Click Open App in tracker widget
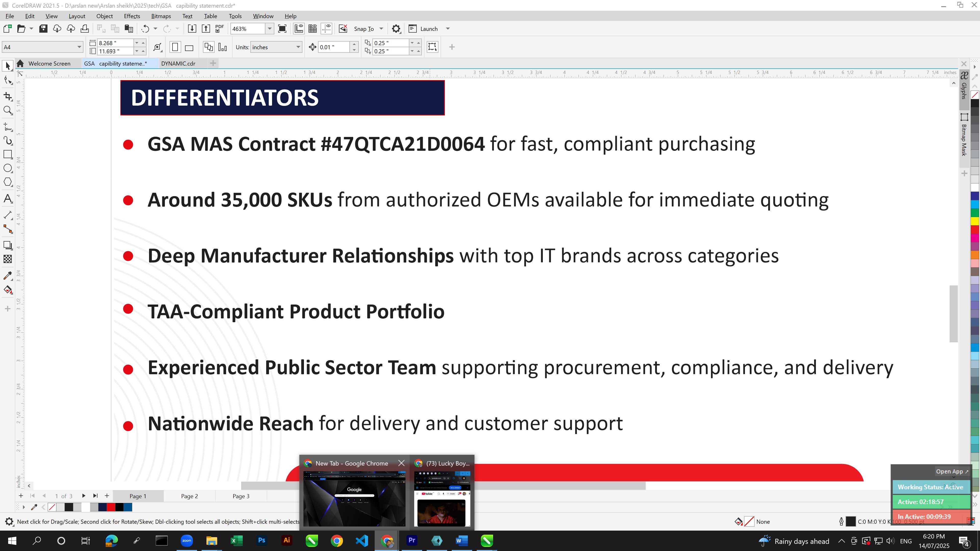The width and height of the screenshot is (980, 551). (x=952, y=471)
